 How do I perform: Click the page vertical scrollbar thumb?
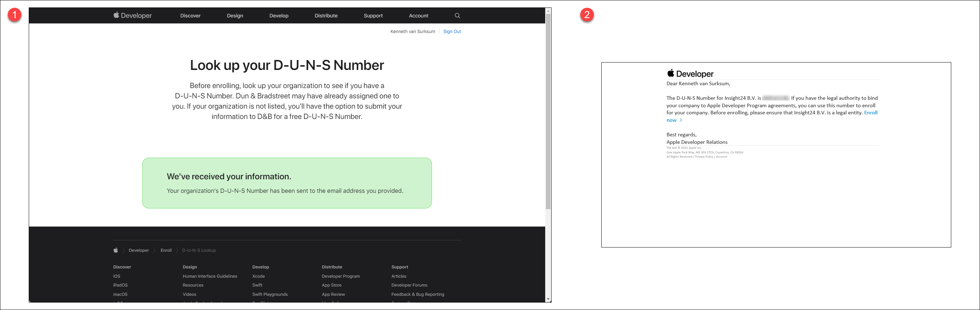pos(548,112)
